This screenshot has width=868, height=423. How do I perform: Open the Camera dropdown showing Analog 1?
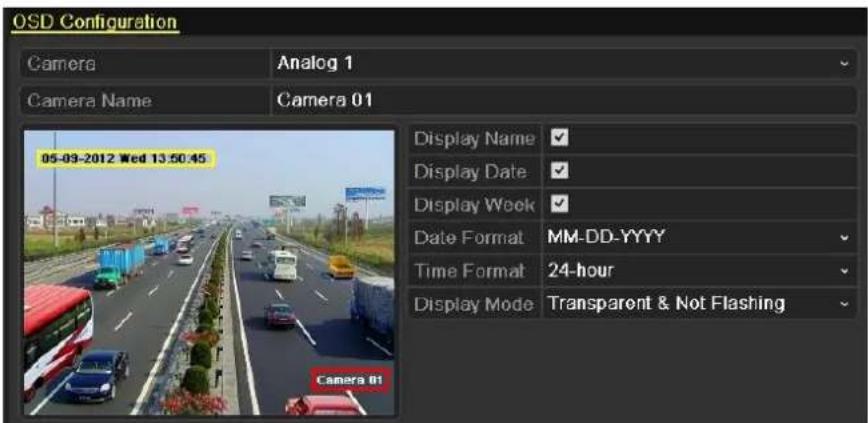pos(564,63)
